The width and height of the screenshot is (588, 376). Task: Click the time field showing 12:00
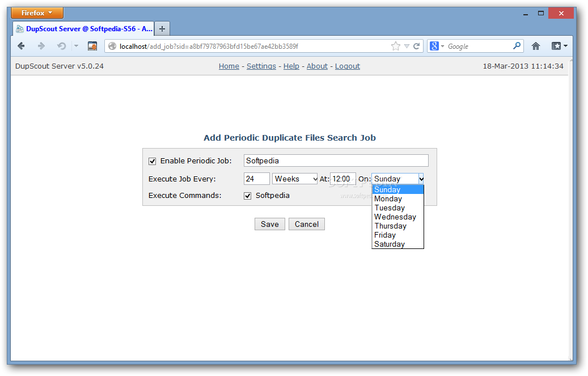tap(342, 179)
